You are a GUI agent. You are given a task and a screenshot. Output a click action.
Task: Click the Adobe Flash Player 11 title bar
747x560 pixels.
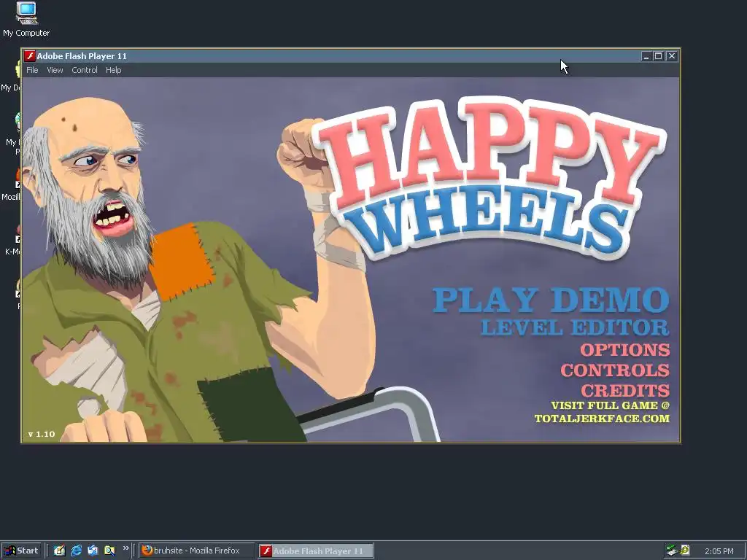pos(351,55)
